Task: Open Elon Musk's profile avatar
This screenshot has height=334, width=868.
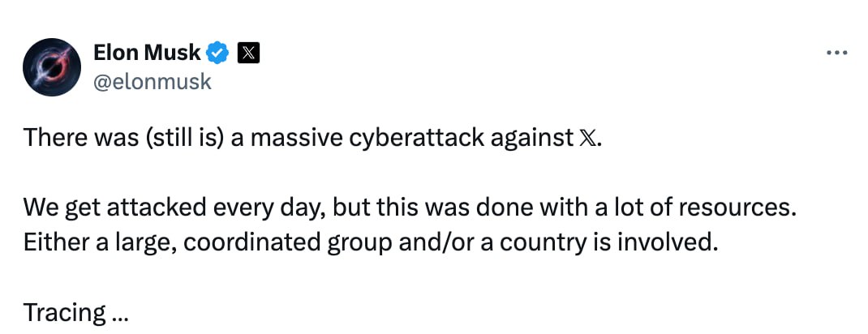Action: tap(50, 66)
